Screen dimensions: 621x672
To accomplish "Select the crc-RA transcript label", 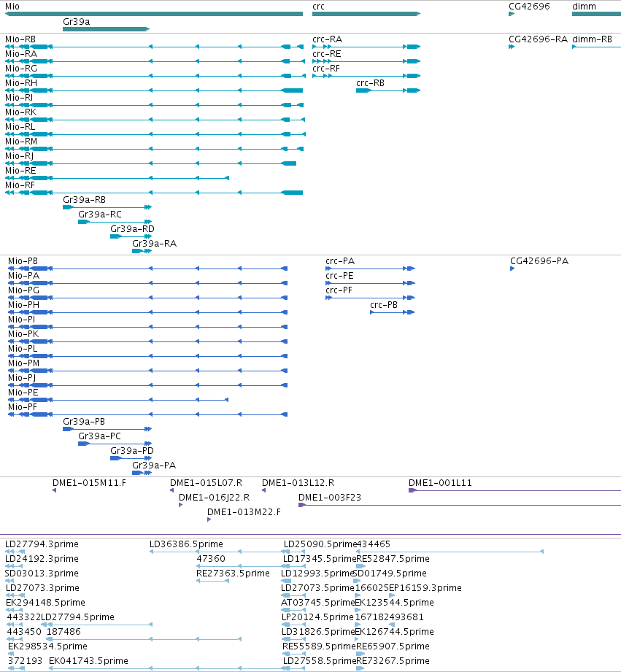I will [328, 39].
